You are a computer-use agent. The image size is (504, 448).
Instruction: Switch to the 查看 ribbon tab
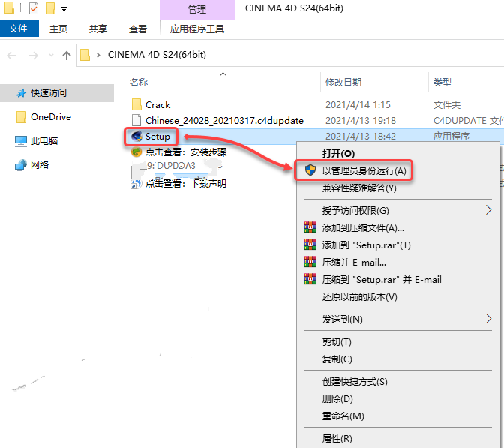[x=138, y=29]
